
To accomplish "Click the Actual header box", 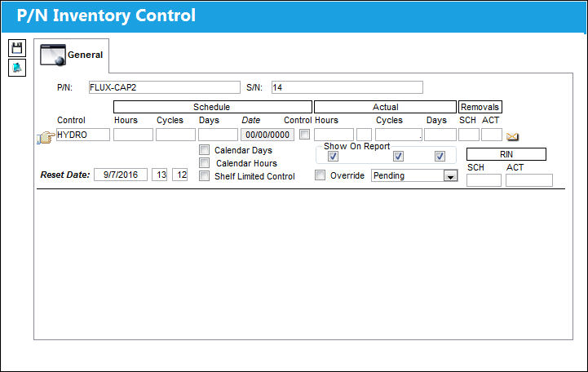I will pos(385,107).
